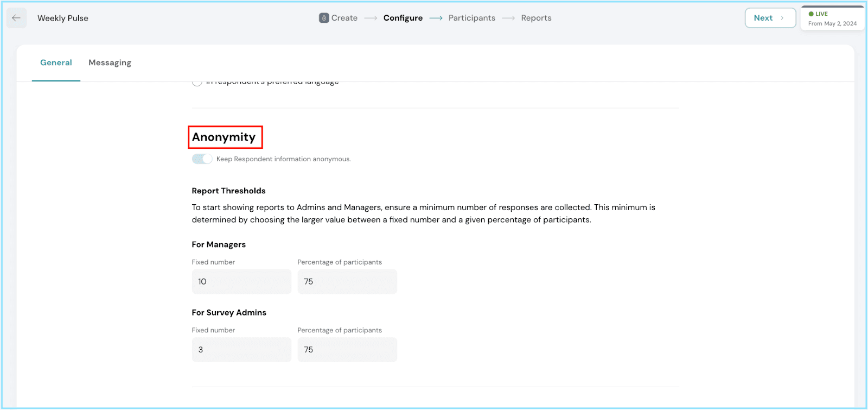Viewport: 868px width, 410px height.
Task: Focus the Survey Admins fixed number field
Action: point(241,350)
